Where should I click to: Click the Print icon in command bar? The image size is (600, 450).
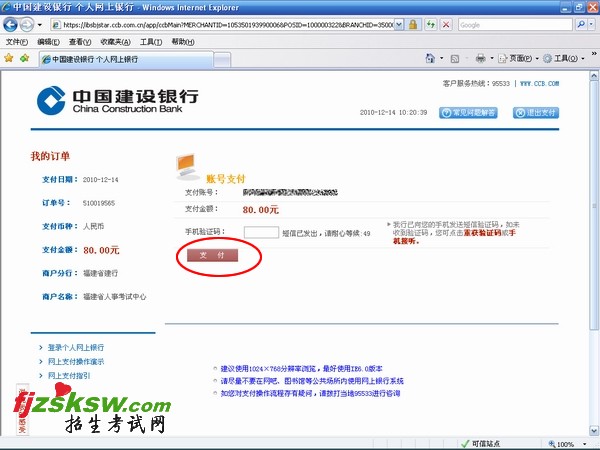[481, 58]
